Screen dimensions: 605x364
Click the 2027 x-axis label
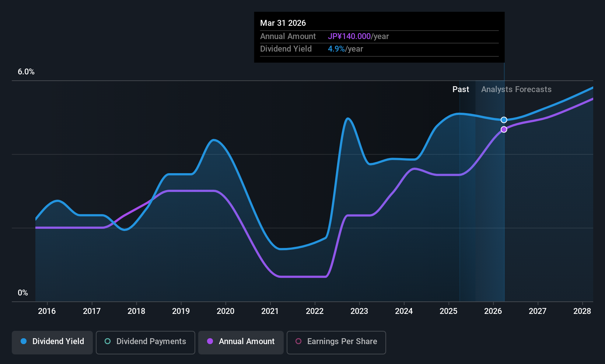(538, 311)
